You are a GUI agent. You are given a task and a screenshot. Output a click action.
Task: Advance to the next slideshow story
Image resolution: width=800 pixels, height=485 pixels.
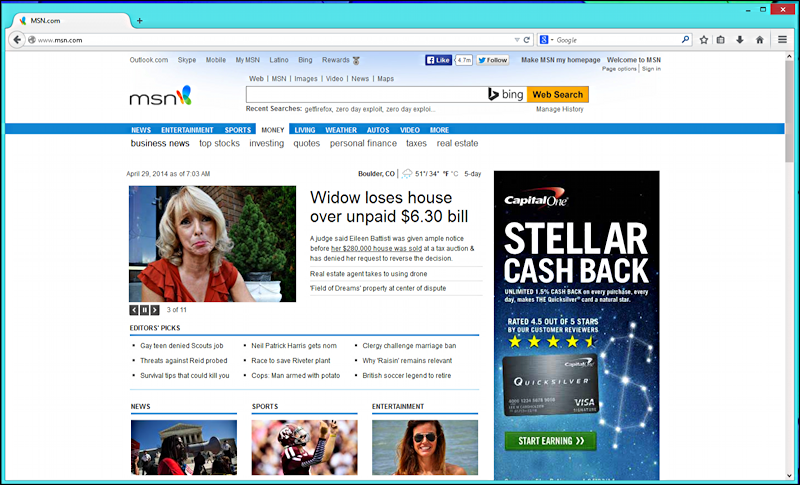[155, 310]
